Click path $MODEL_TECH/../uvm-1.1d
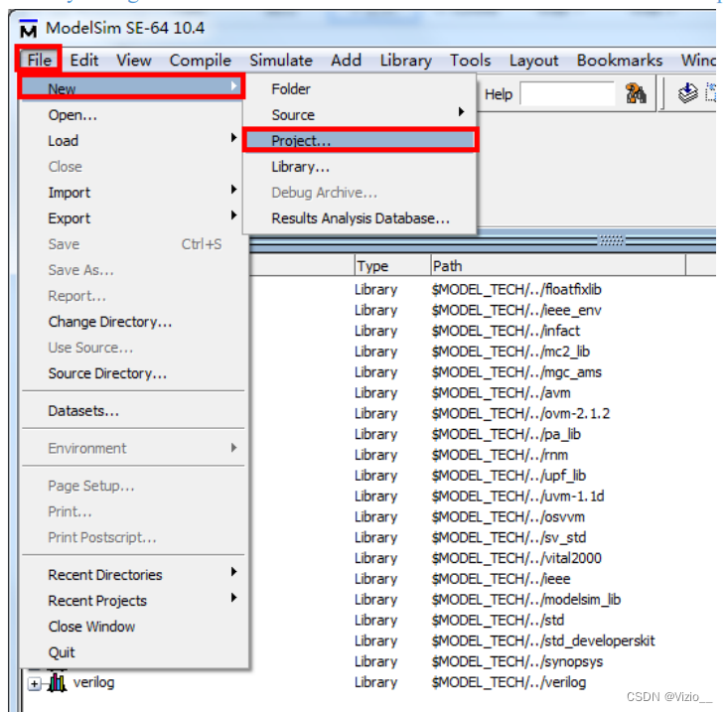Screen dimensions: 728x712 [517, 496]
